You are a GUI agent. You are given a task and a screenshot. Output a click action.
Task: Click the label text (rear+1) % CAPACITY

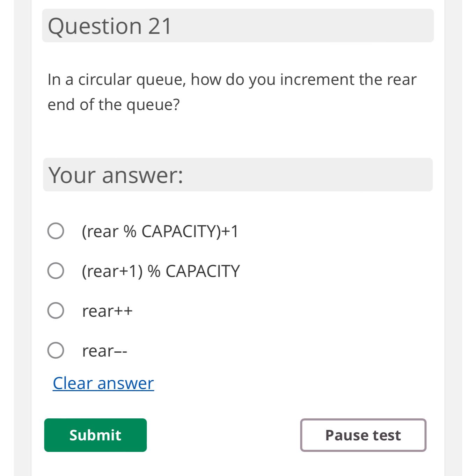(160, 271)
